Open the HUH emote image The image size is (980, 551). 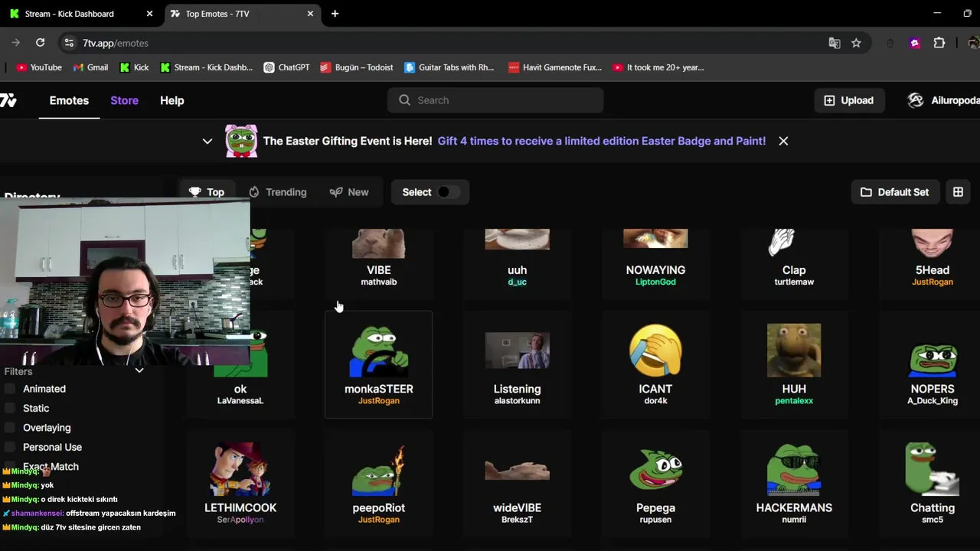pos(794,350)
